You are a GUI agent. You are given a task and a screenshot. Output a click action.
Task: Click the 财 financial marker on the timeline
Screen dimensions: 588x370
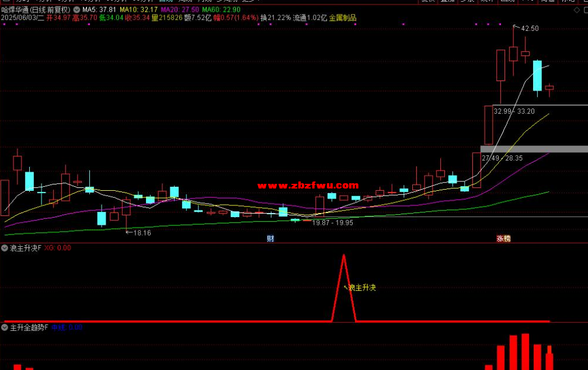pos(270,239)
